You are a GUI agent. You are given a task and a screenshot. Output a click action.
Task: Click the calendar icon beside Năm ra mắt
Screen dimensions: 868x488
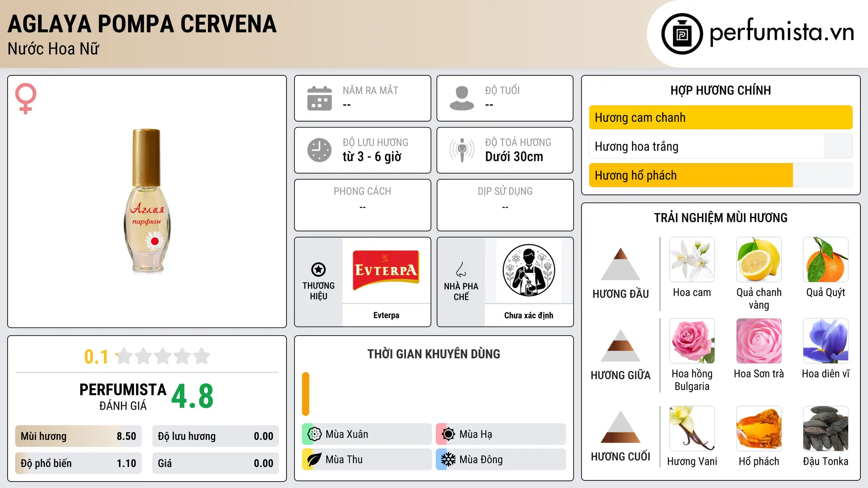320,98
